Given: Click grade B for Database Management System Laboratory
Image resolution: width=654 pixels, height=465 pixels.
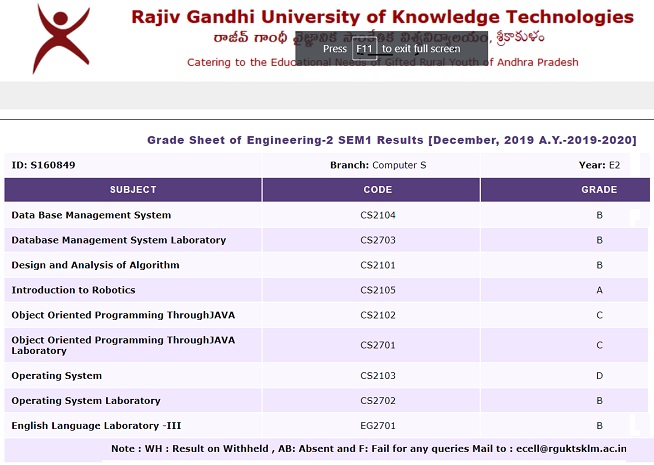Looking at the screenshot, I should 599,240.
